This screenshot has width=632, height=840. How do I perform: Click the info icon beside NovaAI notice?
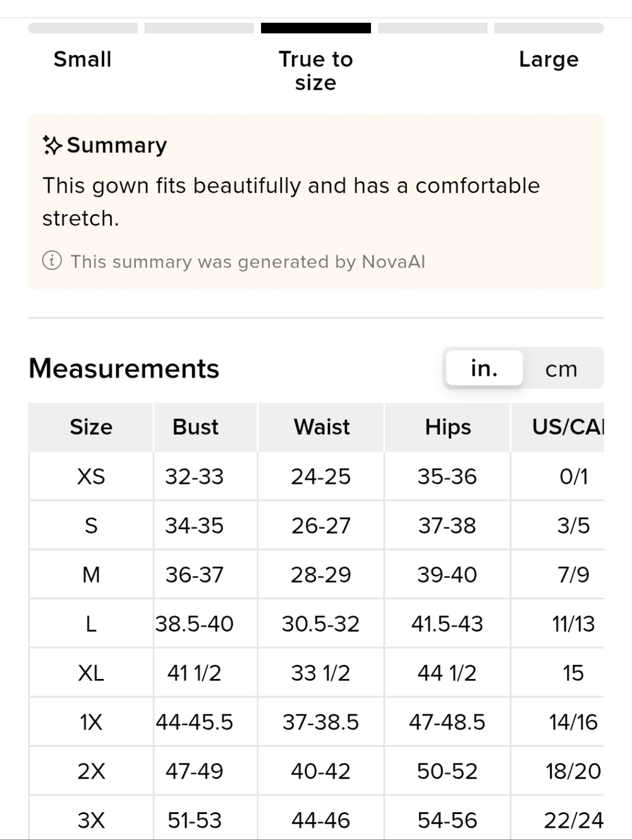[x=52, y=261]
